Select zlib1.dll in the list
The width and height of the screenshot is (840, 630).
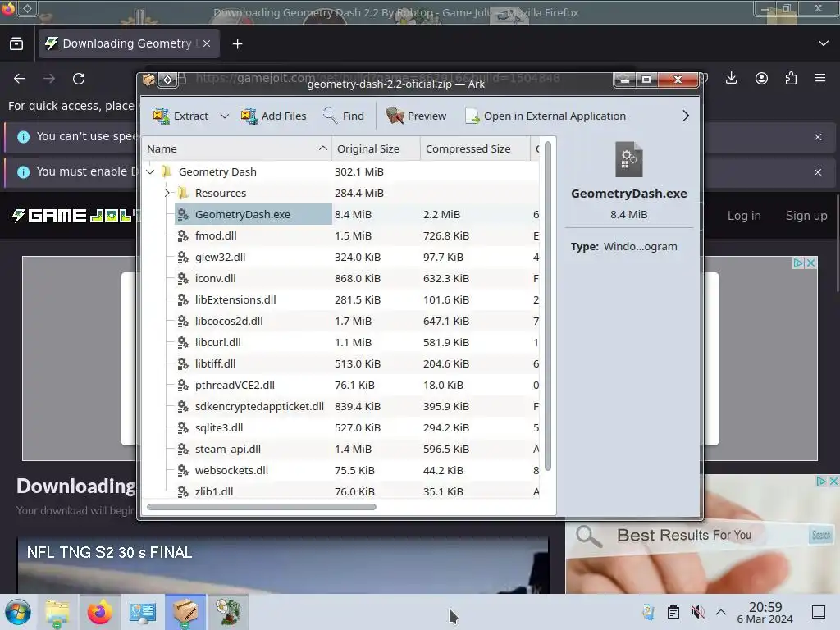tap(214, 492)
